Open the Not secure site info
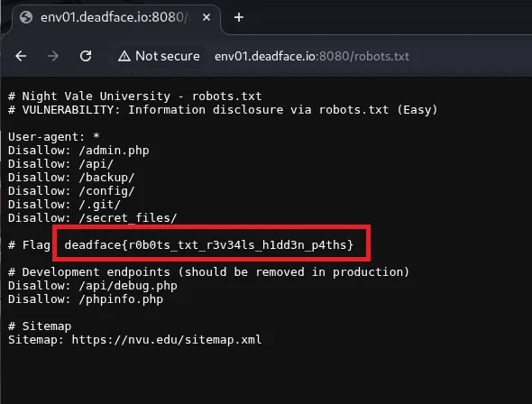Screen dimensions: 532x404 (159, 56)
